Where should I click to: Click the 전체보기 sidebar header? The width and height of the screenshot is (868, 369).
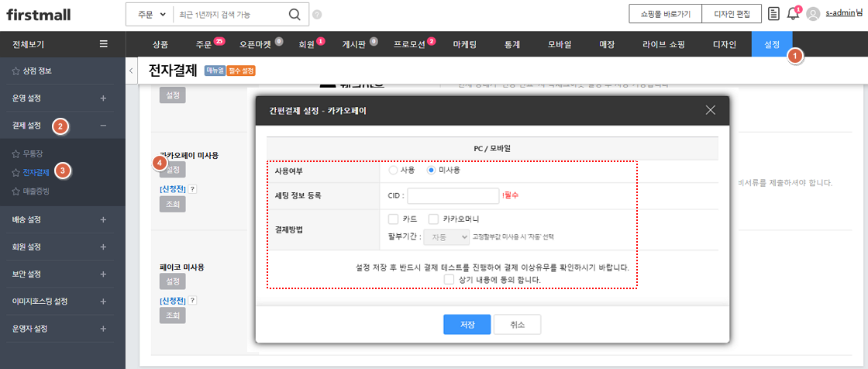point(28,43)
